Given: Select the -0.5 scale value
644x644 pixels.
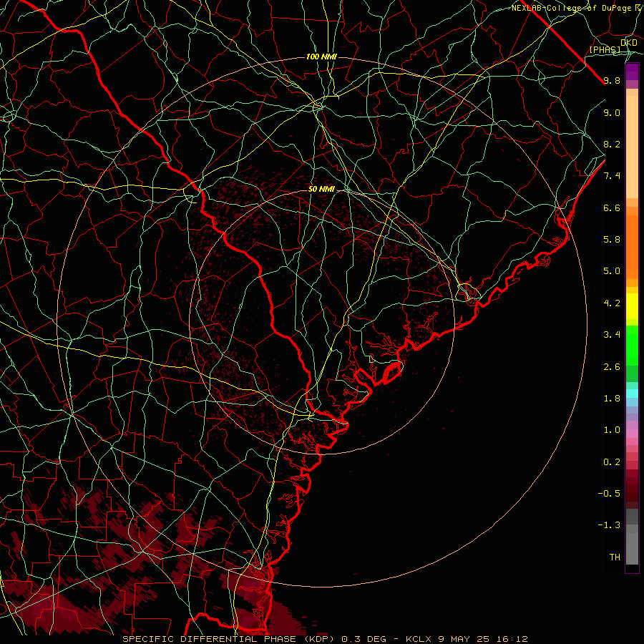Looking at the screenshot, I should pos(609,494).
